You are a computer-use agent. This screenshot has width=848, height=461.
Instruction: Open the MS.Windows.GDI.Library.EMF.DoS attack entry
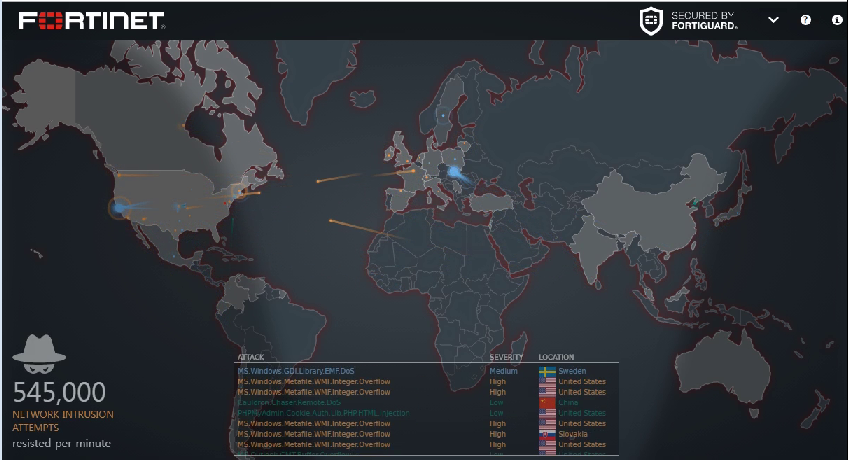coord(295,371)
